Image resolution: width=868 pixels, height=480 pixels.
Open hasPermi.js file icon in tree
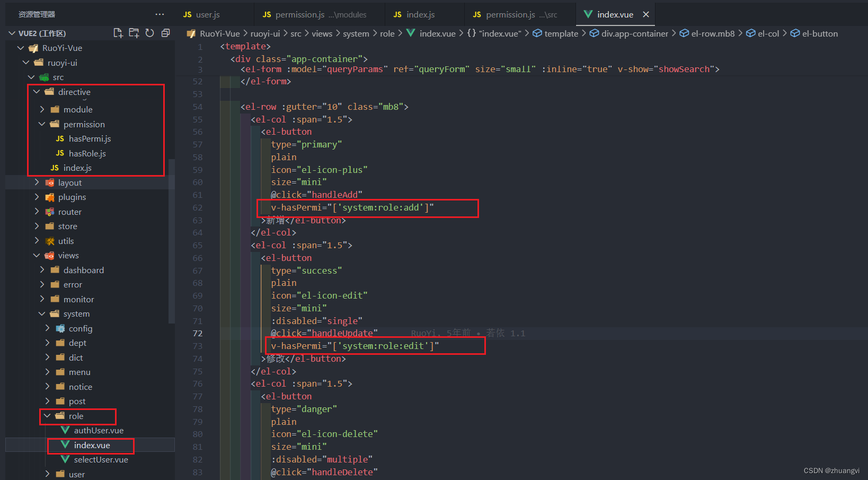(60, 138)
